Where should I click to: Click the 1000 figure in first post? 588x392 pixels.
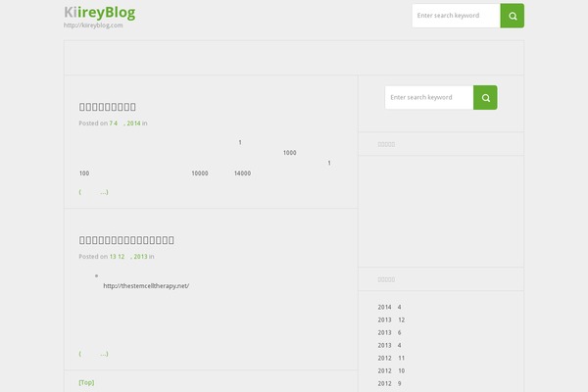click(x=289, y=153)
